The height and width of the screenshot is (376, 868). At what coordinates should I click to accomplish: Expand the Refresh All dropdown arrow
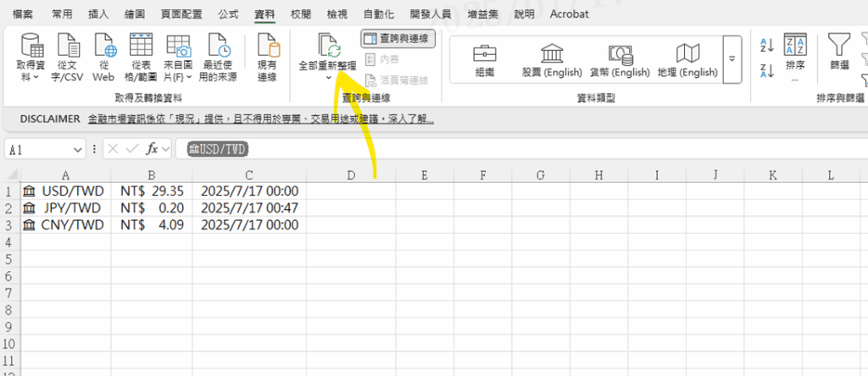coord(328,78)
